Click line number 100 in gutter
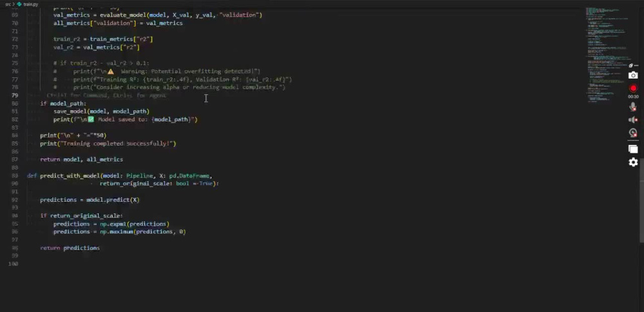Image resolution: width=644 pixels, height=312 pixels. point(14,264)
